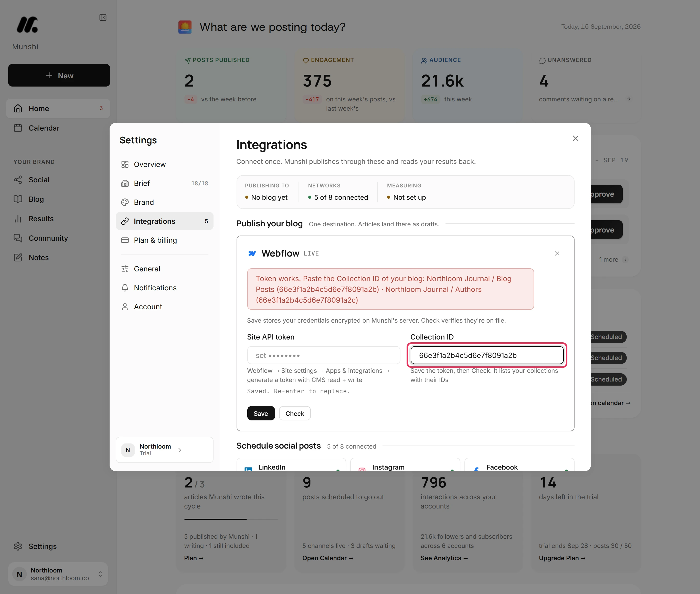Image resolution: width=700 pixels, height=594 pixels.
Task: Select Brief in Settings menu
Action: [x=164, y=183]
